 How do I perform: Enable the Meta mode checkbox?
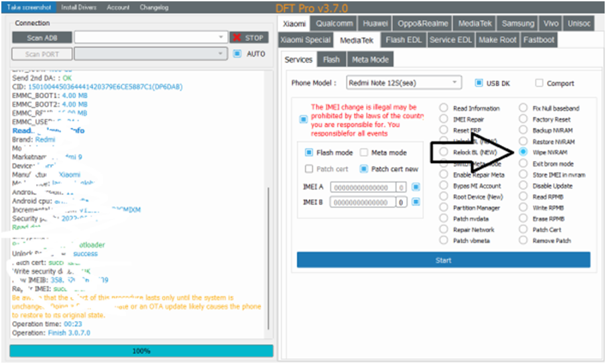(x=364, y=152)
